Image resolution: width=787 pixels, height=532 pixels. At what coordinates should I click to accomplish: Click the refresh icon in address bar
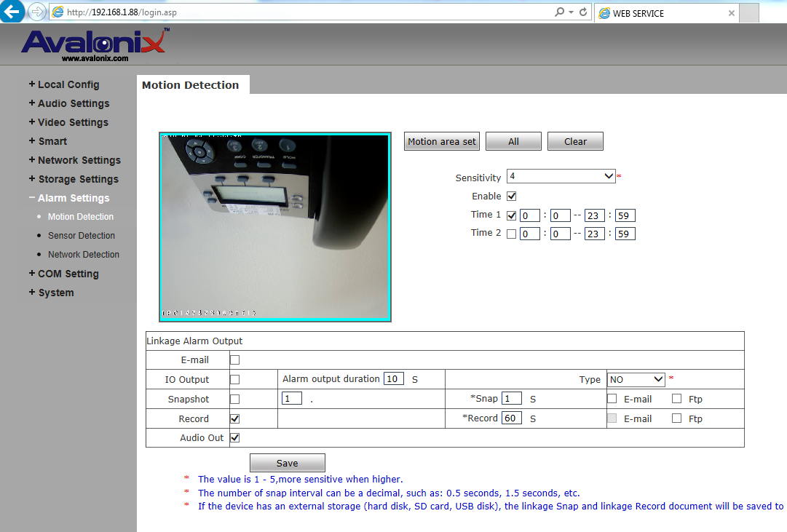click(x=583, y=12)
